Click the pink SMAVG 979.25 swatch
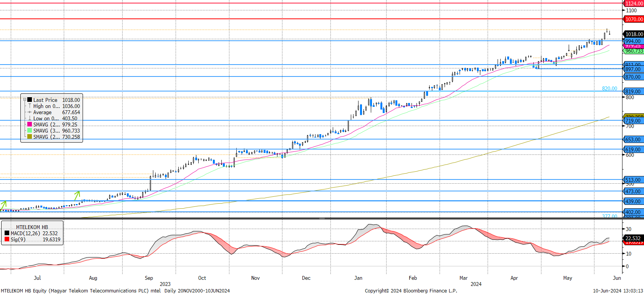Viewport: 644px width, 294px height. pos(30,124)
